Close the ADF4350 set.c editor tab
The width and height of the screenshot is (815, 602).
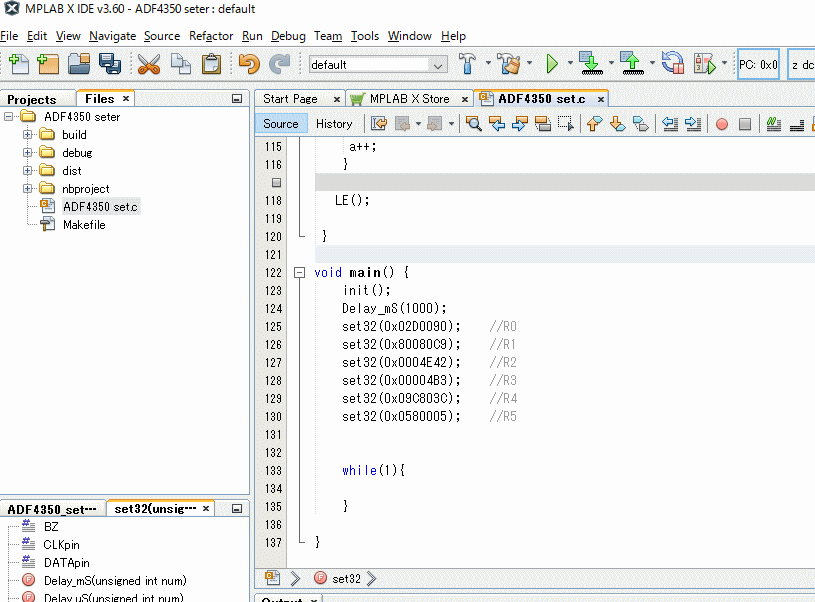click(601, 99)
